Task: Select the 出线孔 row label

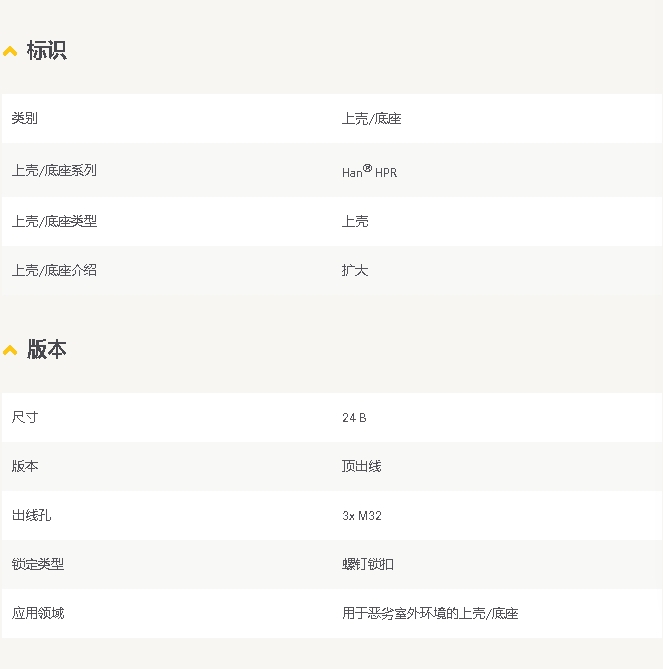Action: click(31, 515)
